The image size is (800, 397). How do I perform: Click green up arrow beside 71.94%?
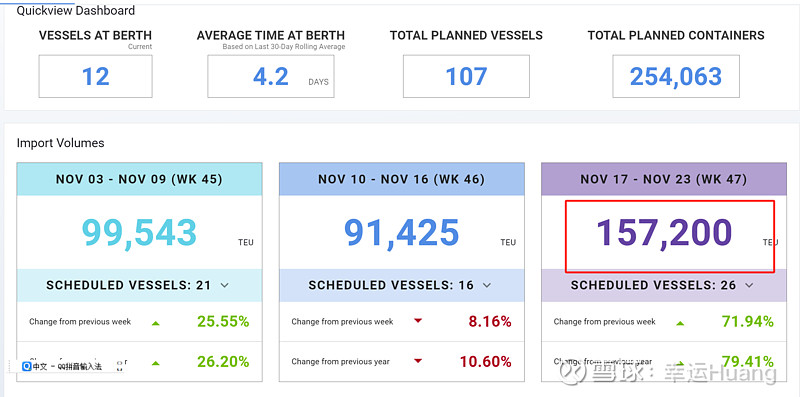tap(680, 322)
